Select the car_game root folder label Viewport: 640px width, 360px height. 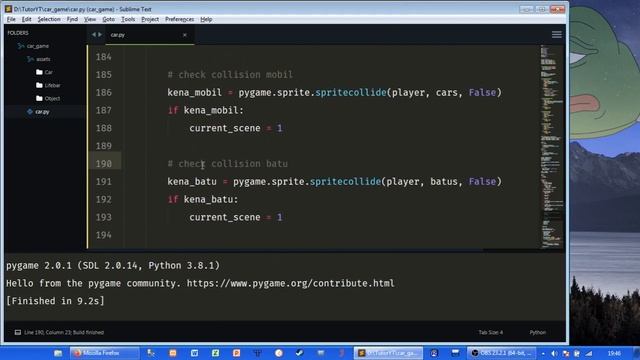(38, 46)
